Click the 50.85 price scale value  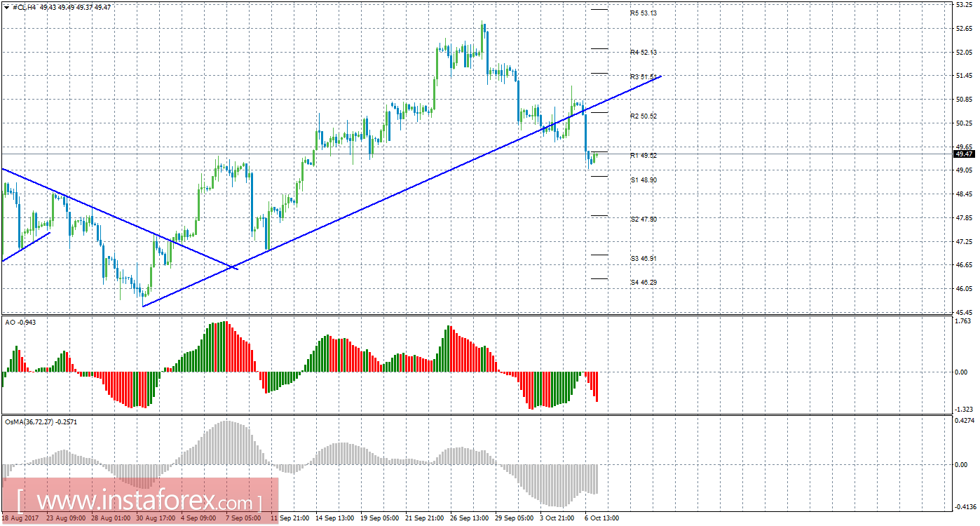[965, 99]
